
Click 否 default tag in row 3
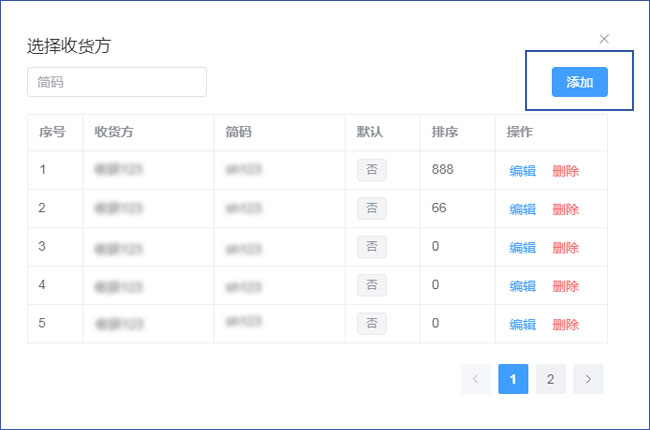tap(371, 246)
